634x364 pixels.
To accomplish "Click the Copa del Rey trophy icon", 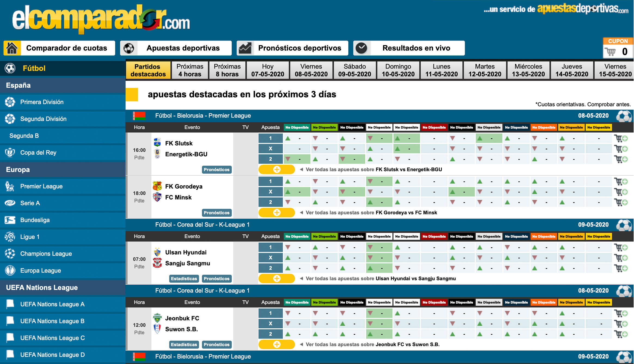I will point(10,153).
